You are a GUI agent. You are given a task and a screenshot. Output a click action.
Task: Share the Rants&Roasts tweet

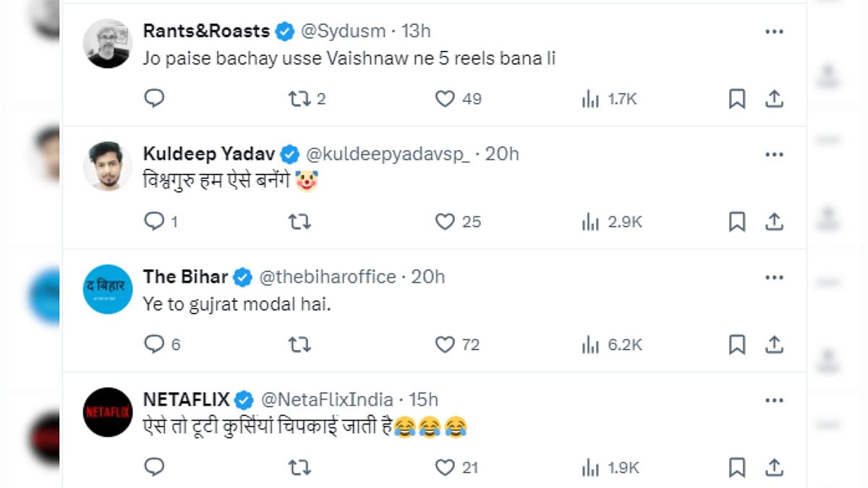[x=774, y=98]
